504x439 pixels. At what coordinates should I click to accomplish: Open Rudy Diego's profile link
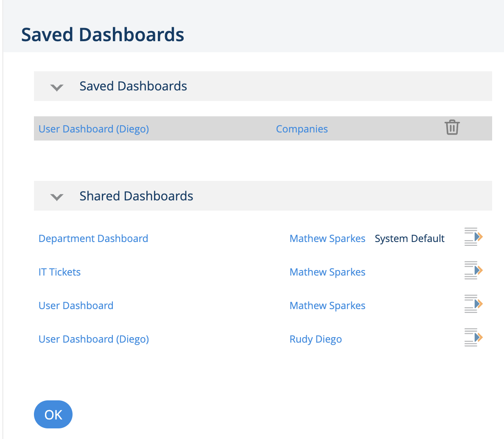[316, 339]
